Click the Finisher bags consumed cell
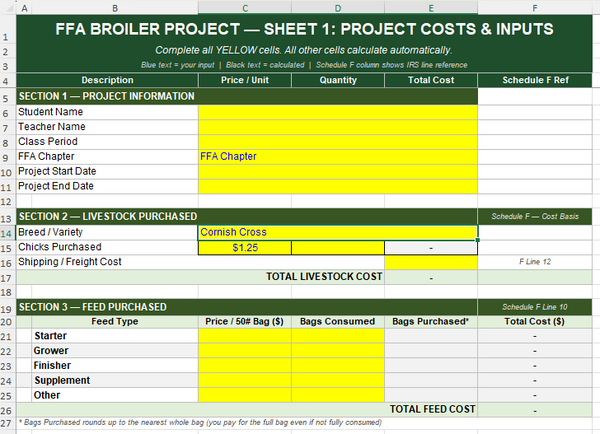Viewport: 600px width, 434px height. click(338, 366)
